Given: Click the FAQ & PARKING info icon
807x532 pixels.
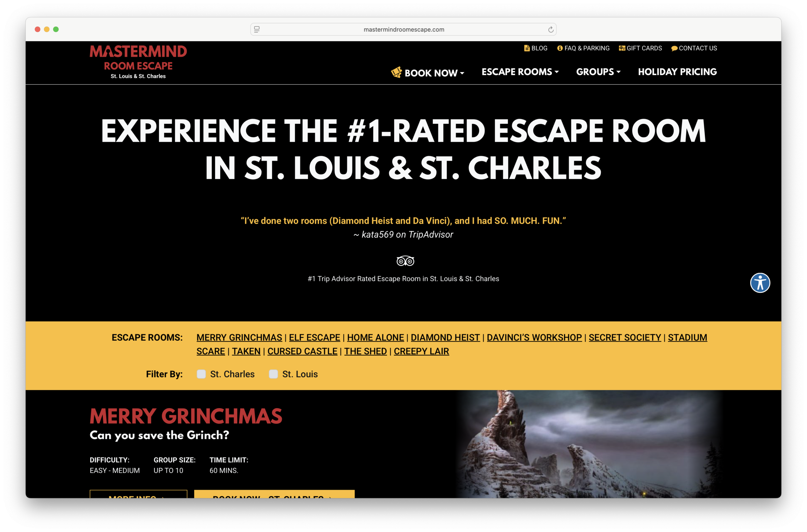Looking at the screenshot, I should click(559, 48).
